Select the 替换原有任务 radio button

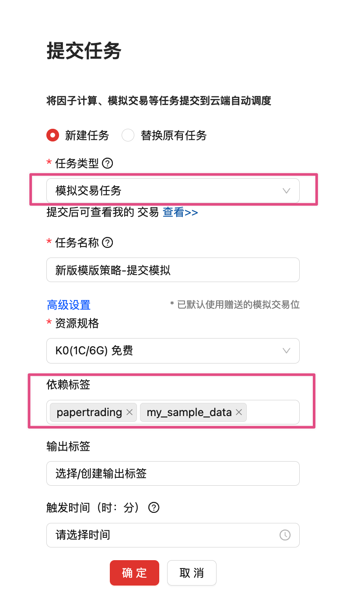point(128,135)
